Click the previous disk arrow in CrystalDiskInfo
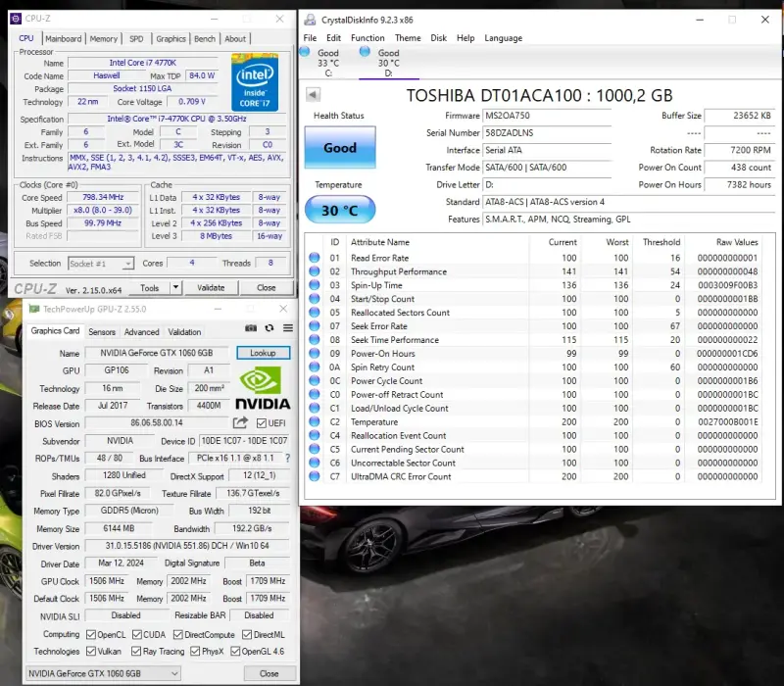This screenshot has height=686, width=784. (x=313, y=94)
